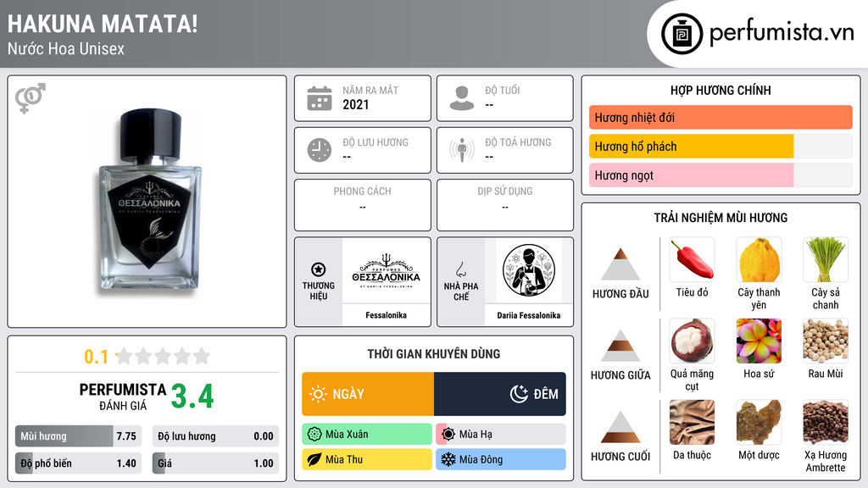Click the Perfumista score 3.4

[192, 396]
